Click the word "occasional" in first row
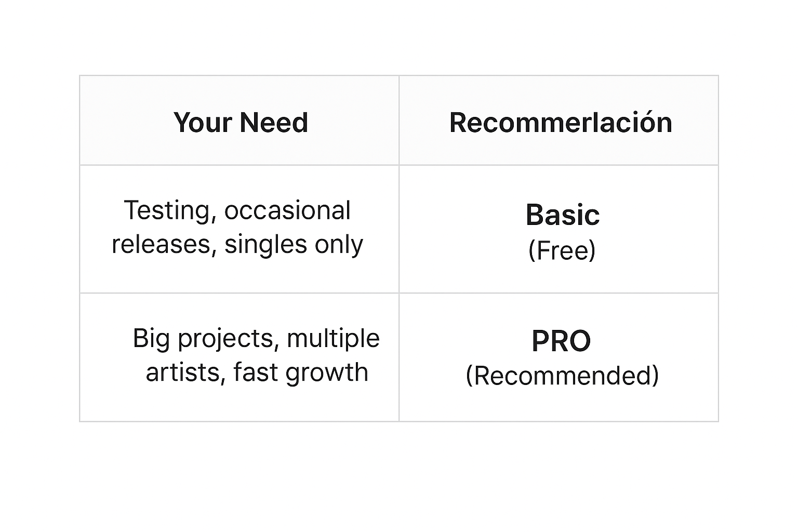The width and height of the screenshot is (798, 532). click(x=287, y=210)
